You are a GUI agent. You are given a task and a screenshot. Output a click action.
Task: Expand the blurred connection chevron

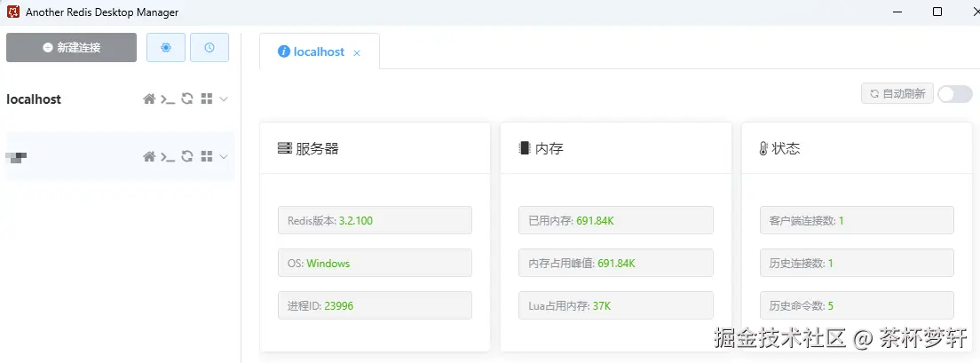click(224, 156)
